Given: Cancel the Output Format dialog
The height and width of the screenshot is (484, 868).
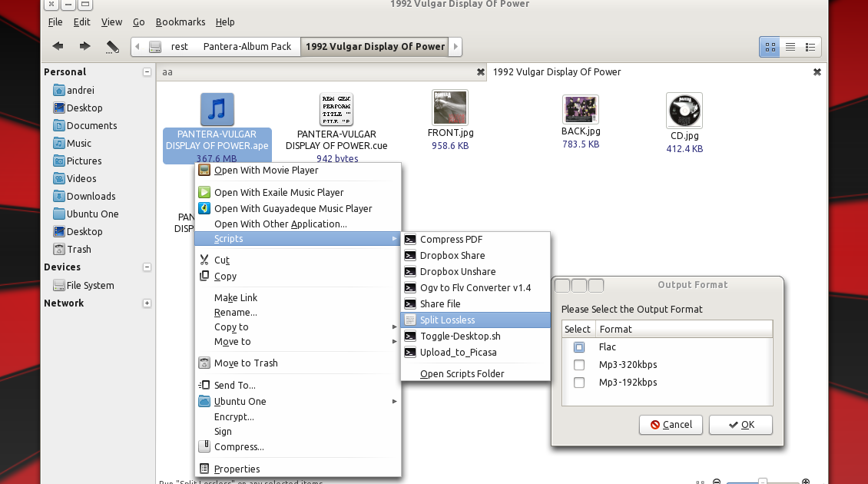Looking at the screenshot, I should pyautogui.click(x=670, y=424).
